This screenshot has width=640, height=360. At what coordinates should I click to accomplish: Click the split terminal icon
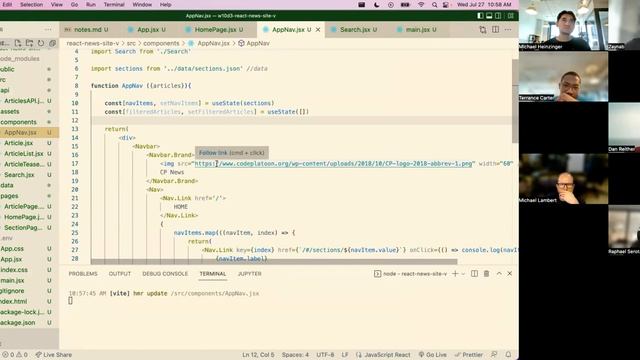click(474, 273)
